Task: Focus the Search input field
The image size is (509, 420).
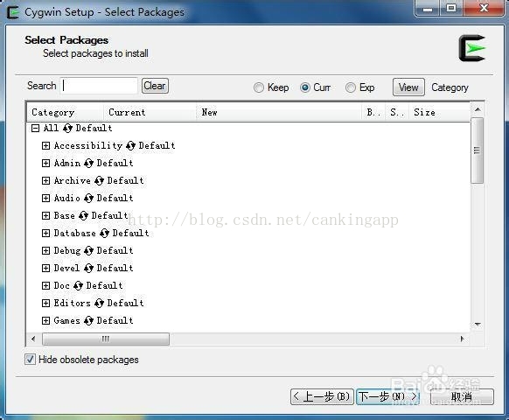Action: 99,86
